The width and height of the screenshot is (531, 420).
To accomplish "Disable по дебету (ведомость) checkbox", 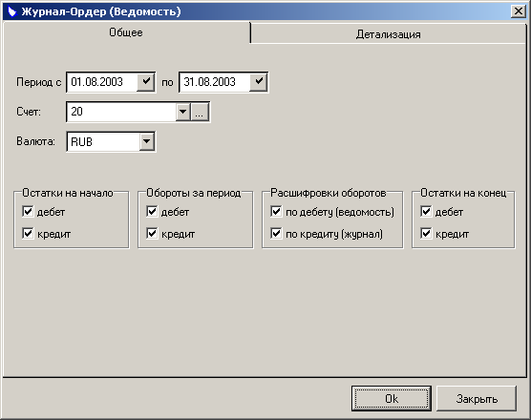I will pos(276,212).
